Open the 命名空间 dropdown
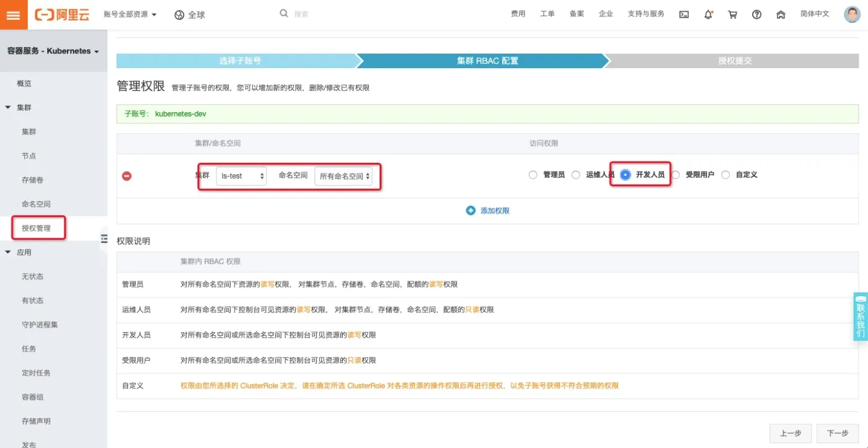This screenshot has height=448, width=868. (x=343, y=176)
